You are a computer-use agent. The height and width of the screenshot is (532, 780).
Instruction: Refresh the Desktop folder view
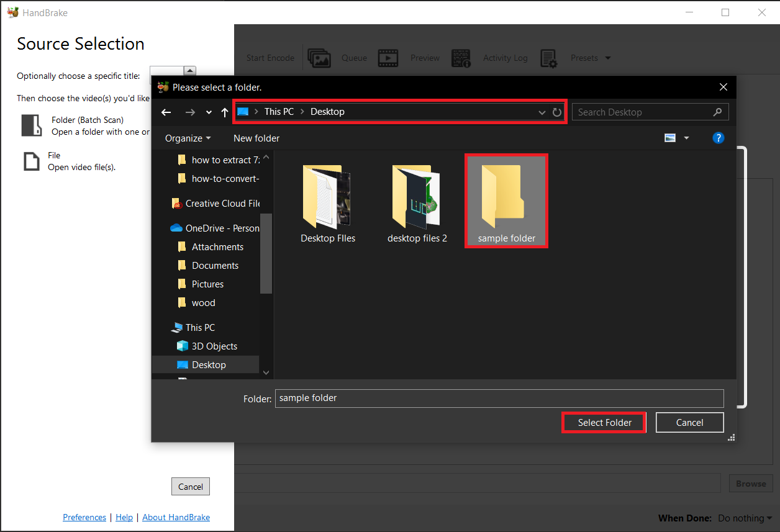tap(557, 112)
